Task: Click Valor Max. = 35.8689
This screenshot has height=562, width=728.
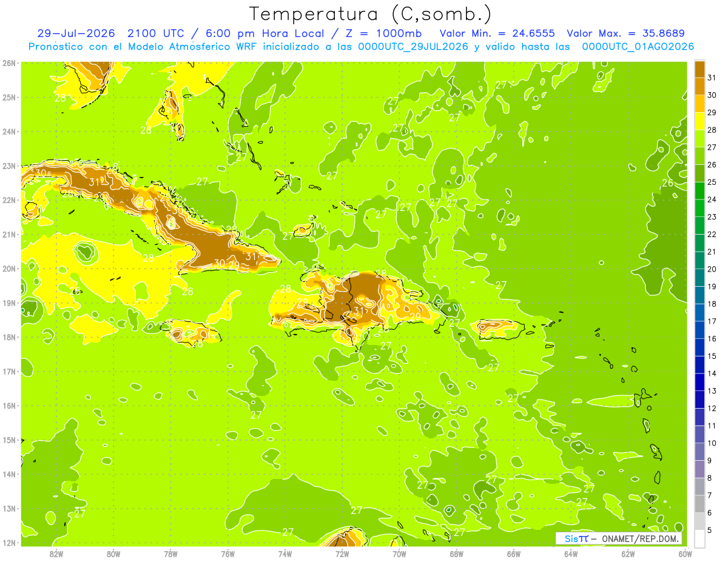Action: [x=627, y=33]
